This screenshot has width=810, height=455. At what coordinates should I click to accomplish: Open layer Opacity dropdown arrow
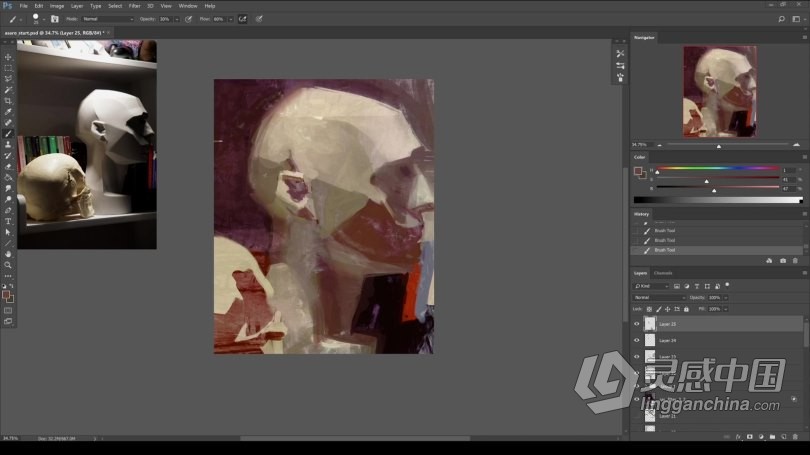point(726,297)
